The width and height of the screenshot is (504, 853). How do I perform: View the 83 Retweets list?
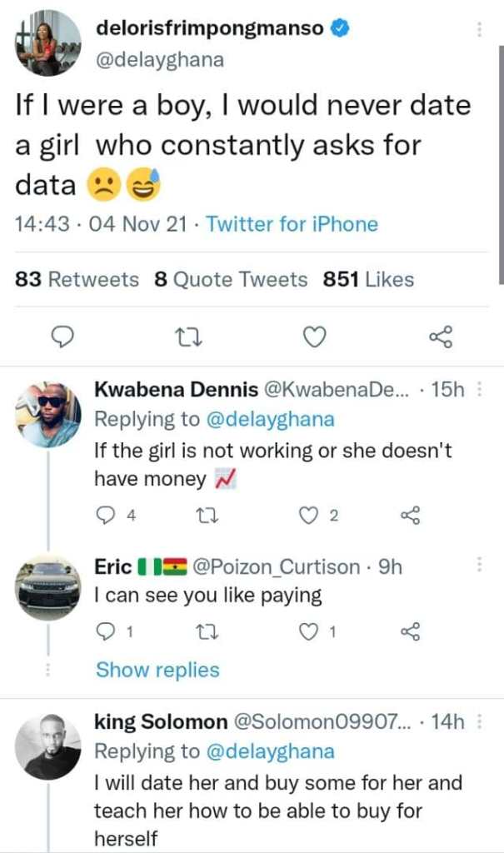77,280
